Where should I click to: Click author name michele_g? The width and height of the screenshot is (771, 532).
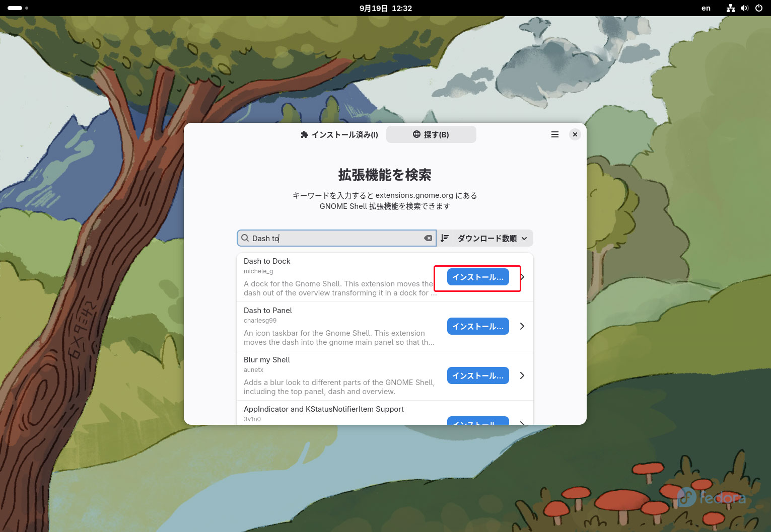point(258,271)
